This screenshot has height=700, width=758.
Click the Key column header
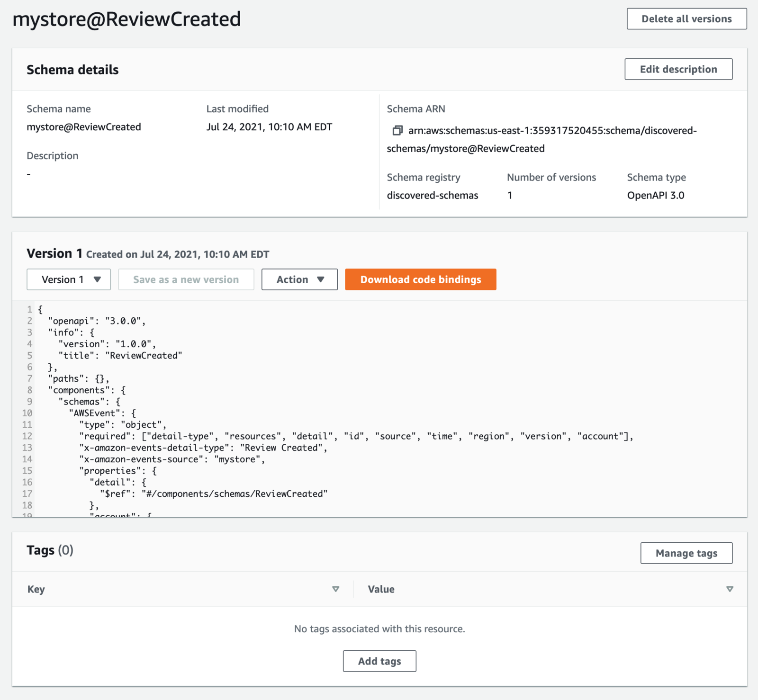point(36,589)
